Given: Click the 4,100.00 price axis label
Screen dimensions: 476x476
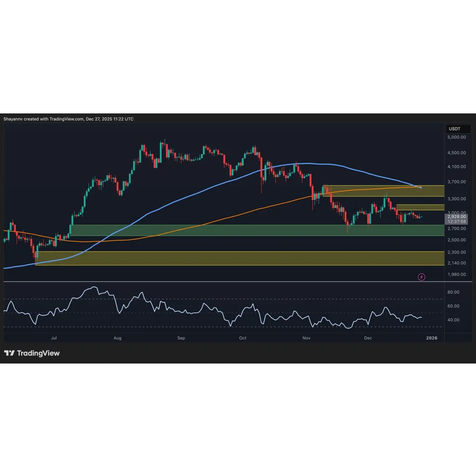Looking at the screenshot, I should click(x=456, y=167).
